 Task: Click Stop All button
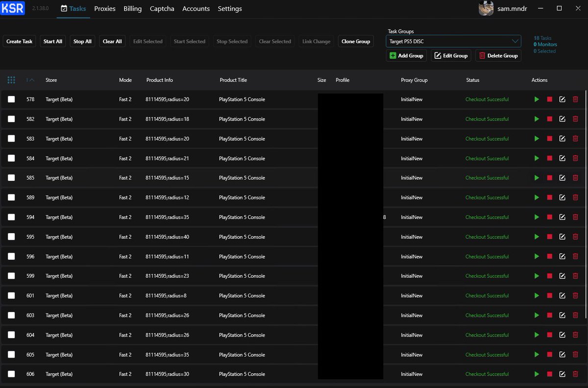coord(82,42)
